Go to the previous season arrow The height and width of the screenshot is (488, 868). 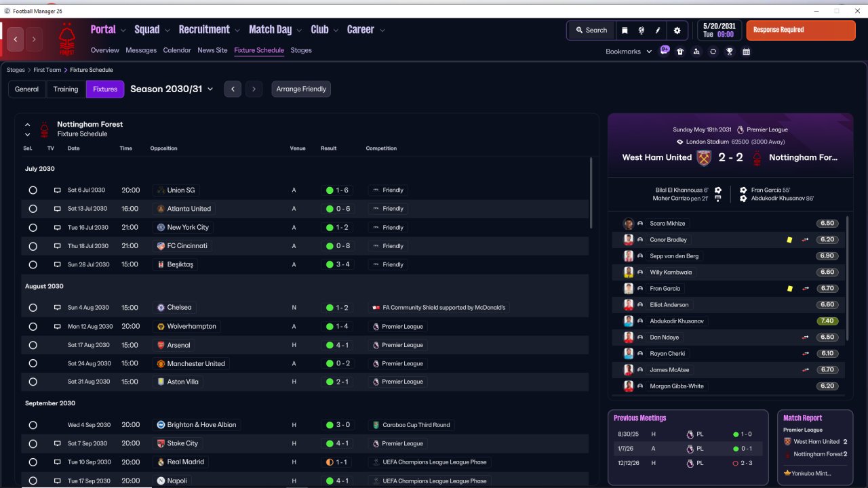pyautogui.click(x=233, y=89)
